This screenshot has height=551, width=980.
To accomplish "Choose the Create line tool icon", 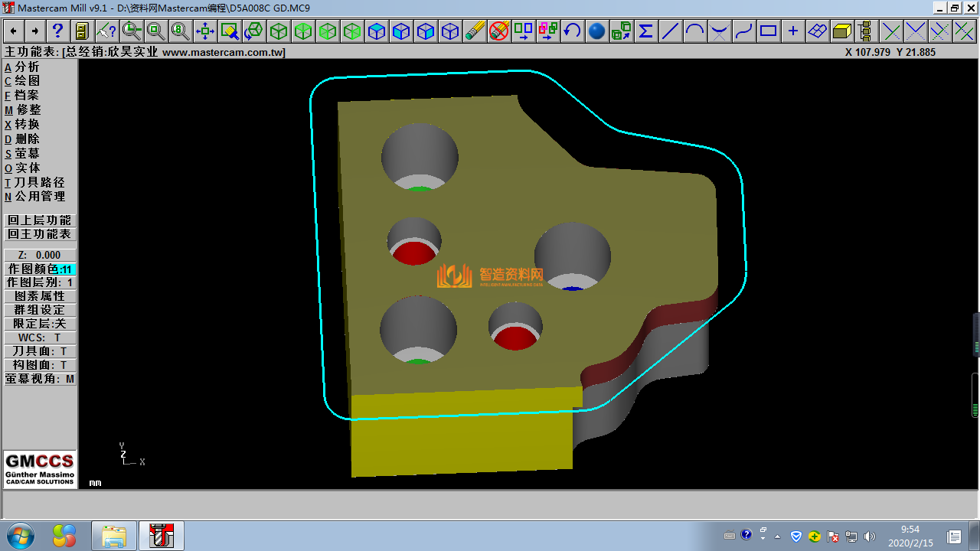I will 670,31.
